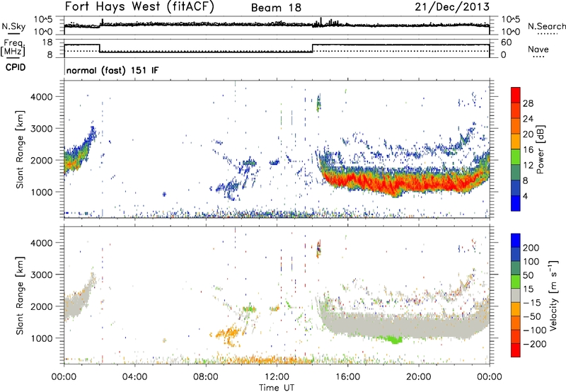Click the '60' Nave tick value
This screenshot has height=392, width=566.
507,42
